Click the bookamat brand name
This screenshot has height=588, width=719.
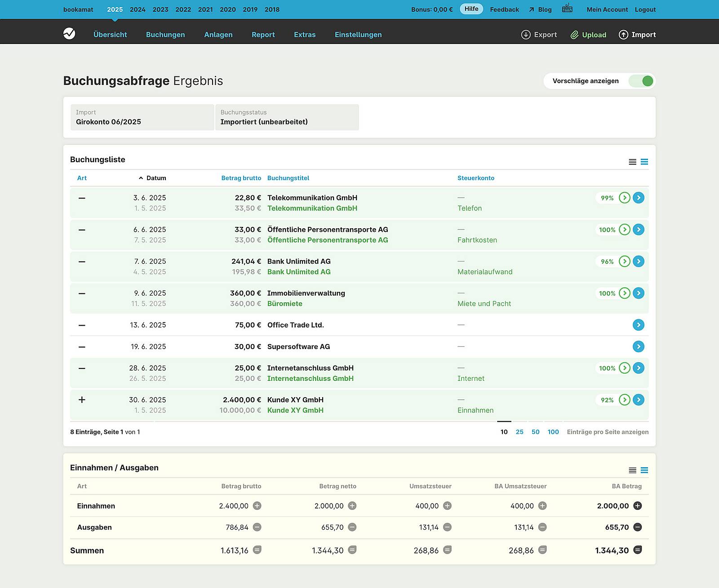[x=78, y=9]
